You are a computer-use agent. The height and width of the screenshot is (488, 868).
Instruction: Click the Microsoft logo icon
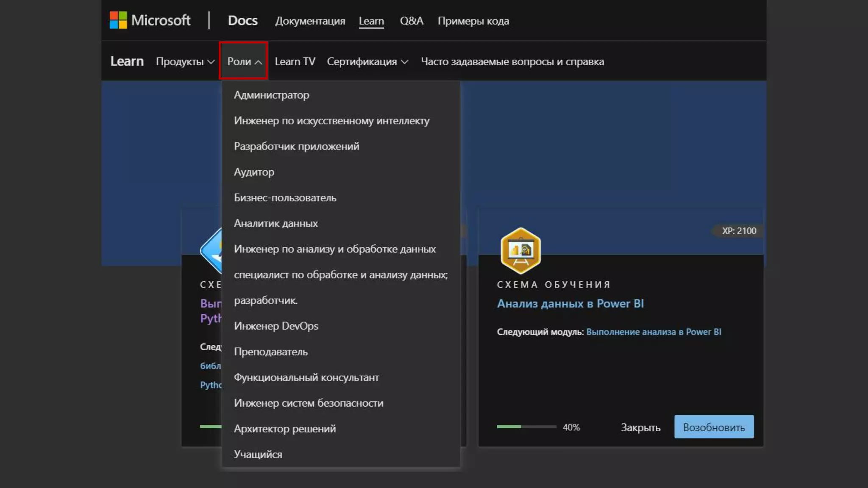[118, 20]
